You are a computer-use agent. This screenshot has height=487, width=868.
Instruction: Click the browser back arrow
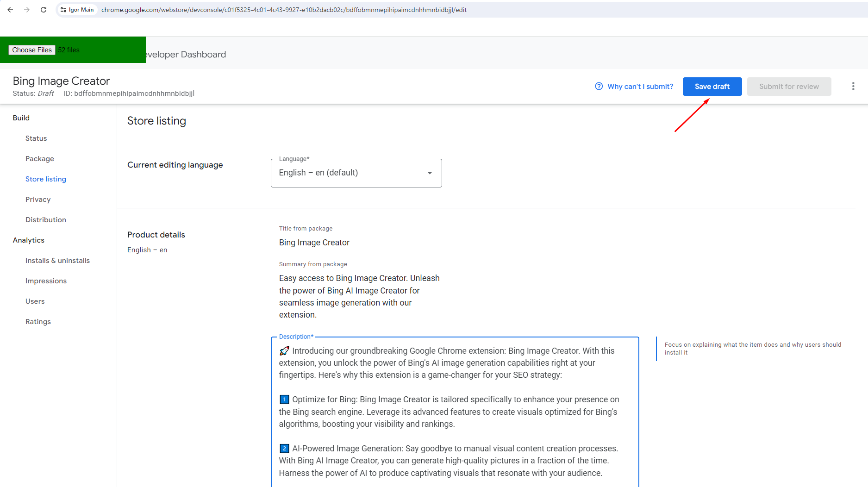pyautogui.click(x=10, y=10)
